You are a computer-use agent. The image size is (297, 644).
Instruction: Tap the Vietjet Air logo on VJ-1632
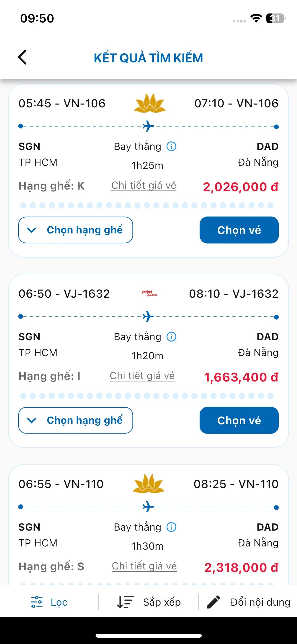click(x=149, y=293)
